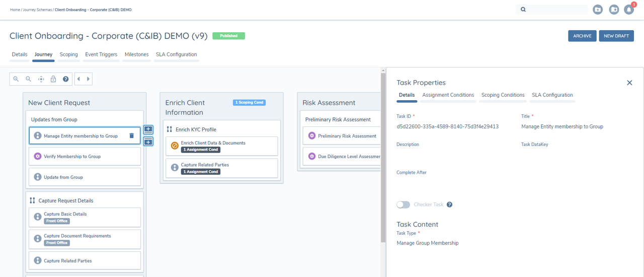Click the Risk Assessment stage header

tap(329, 103)
